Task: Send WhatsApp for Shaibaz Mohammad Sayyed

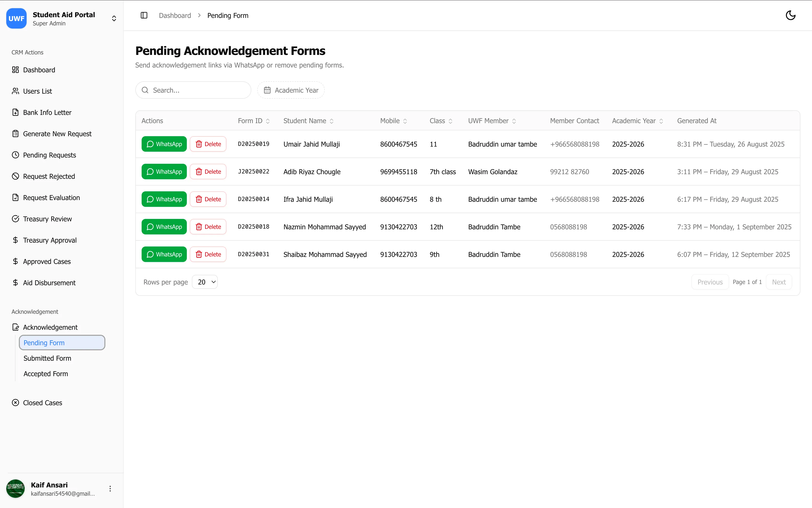Action: click(x=164, y=254)
